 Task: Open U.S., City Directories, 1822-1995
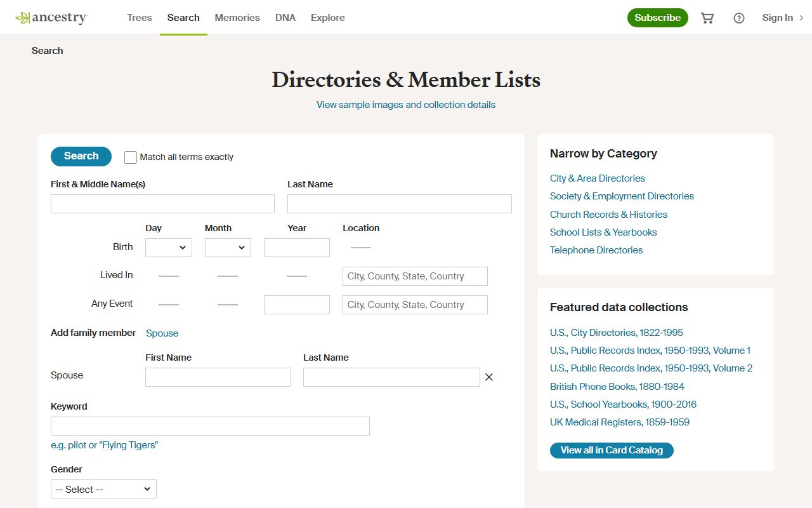tap(617, 333)
